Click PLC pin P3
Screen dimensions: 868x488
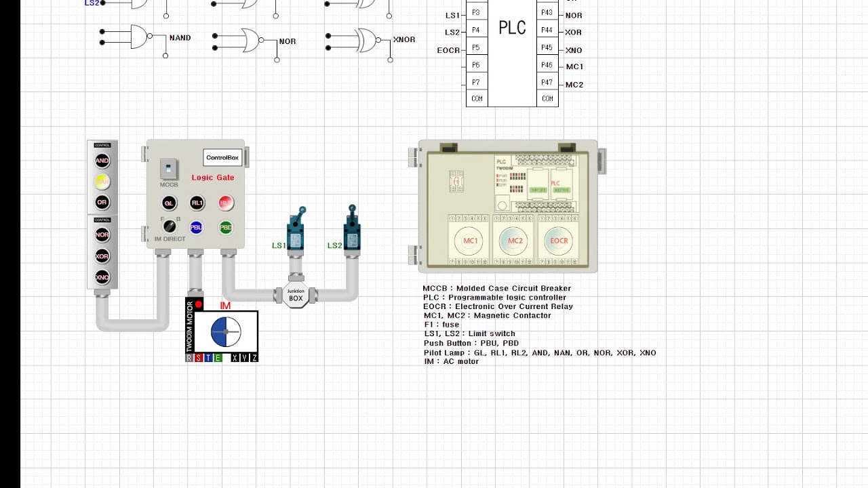pyautogui.click(x=477, y=12)
